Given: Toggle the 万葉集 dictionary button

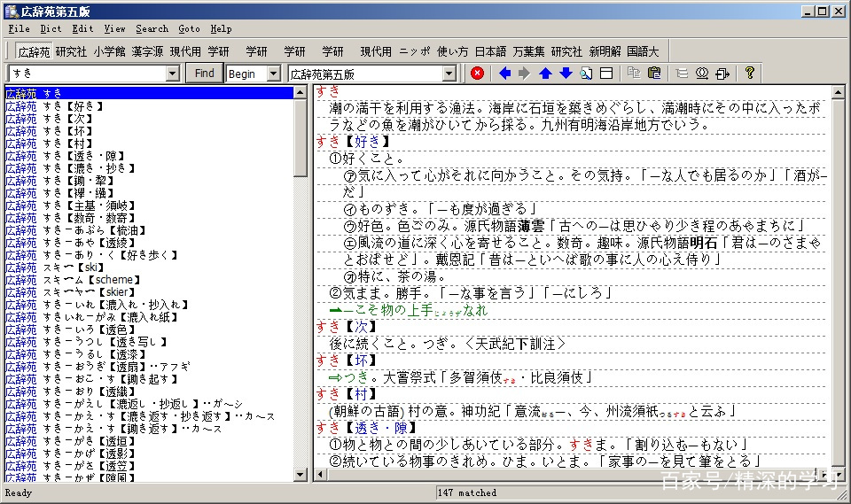Looking at the screenshot, I should point(528,51).
